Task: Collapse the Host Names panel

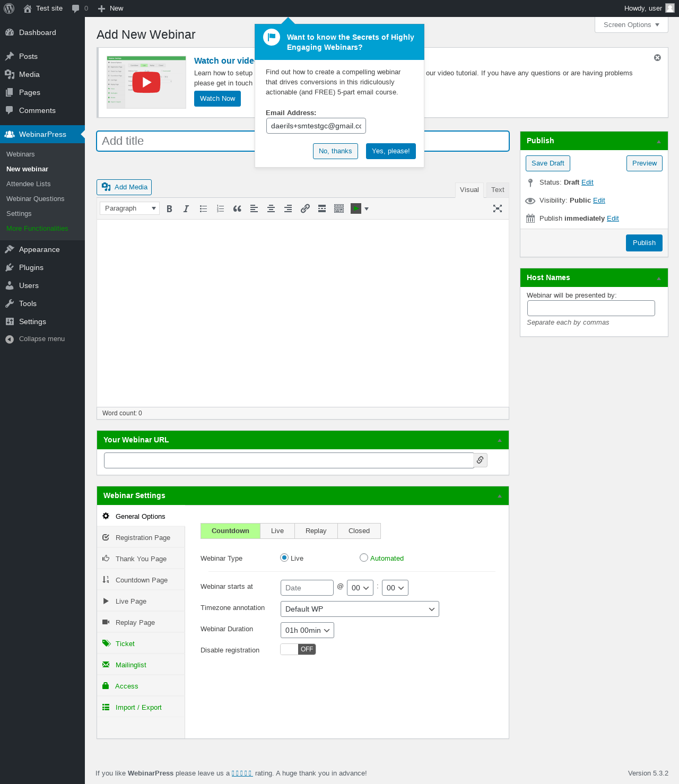Action: [x=659, y=278]
